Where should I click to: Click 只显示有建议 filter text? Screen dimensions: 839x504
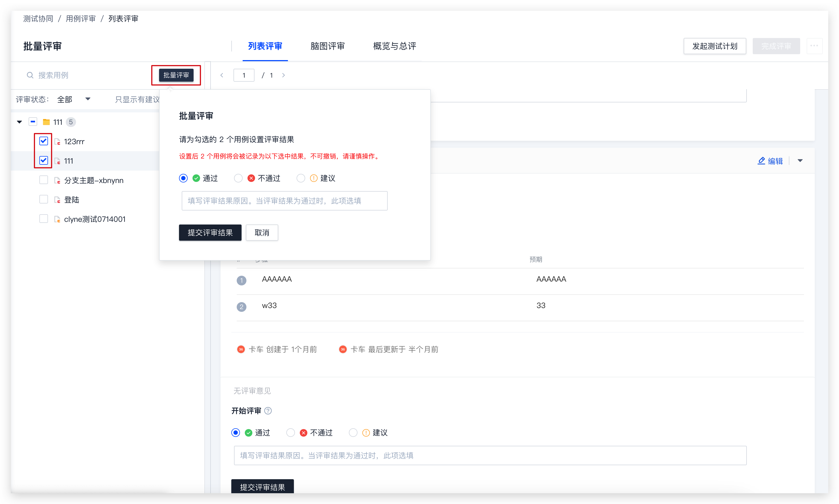(x=137, y=99)
